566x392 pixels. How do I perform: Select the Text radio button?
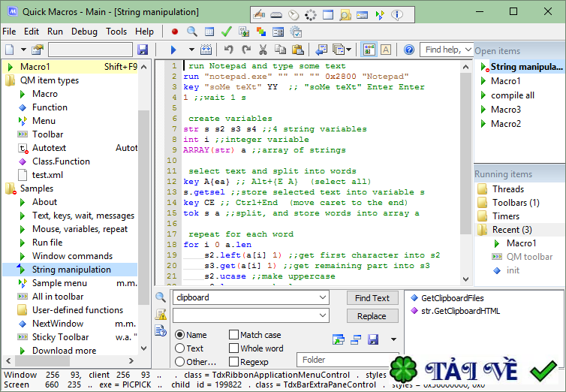[x=179, y=348]
